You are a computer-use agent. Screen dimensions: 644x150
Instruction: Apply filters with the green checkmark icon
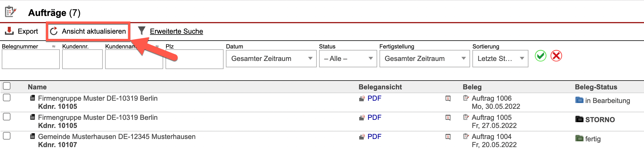coord(541,56)
